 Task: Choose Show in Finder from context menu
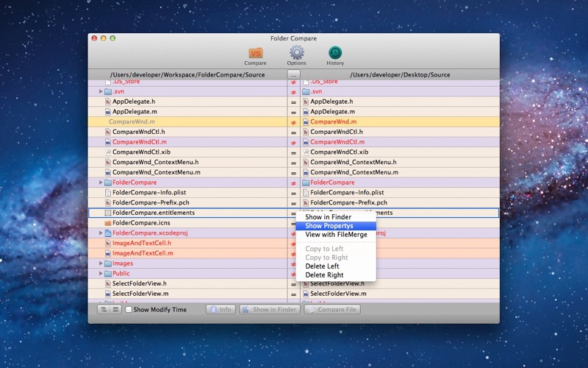click(336, 217)
